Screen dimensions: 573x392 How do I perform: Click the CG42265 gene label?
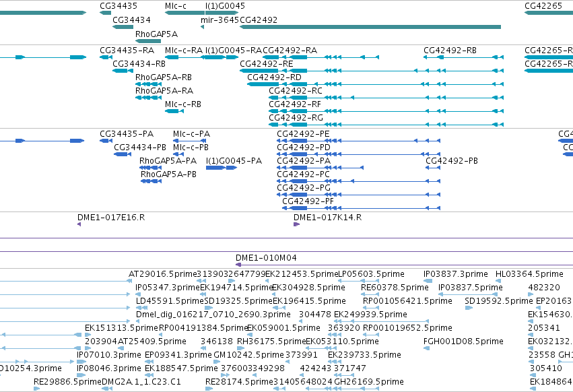(x=543, y=6)
